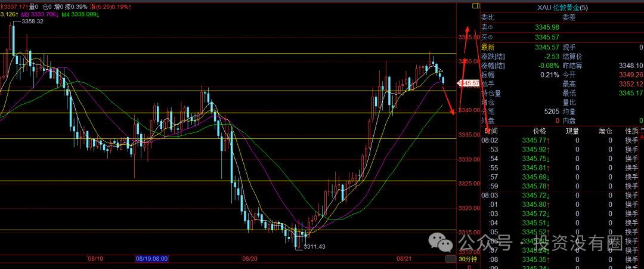This screenshot has height=269, width=644.
Task: Click the 08/21 date label on time axis
Action: [x=404, y=259]
